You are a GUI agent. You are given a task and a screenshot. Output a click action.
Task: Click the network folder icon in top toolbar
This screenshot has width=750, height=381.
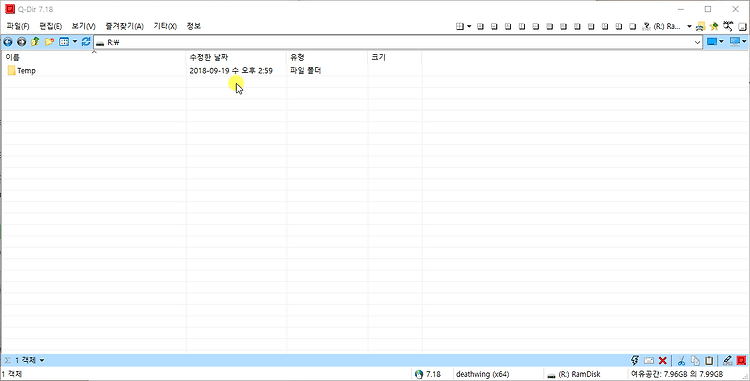tap(701, 26)
